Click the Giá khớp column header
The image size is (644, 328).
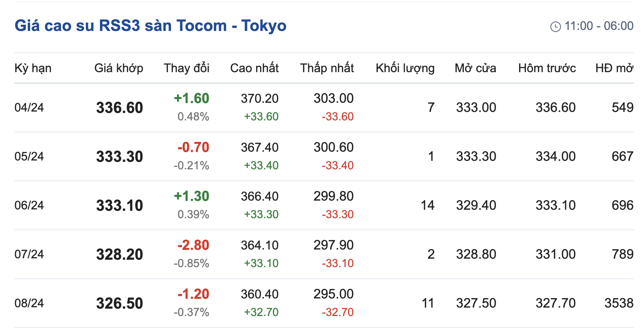[x=119, y=68]
